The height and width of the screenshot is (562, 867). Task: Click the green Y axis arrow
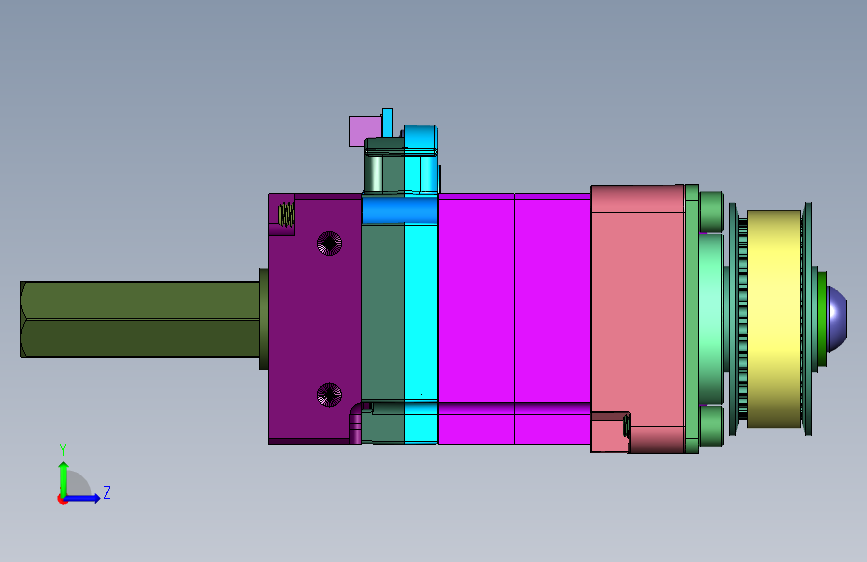coord(64,478)
